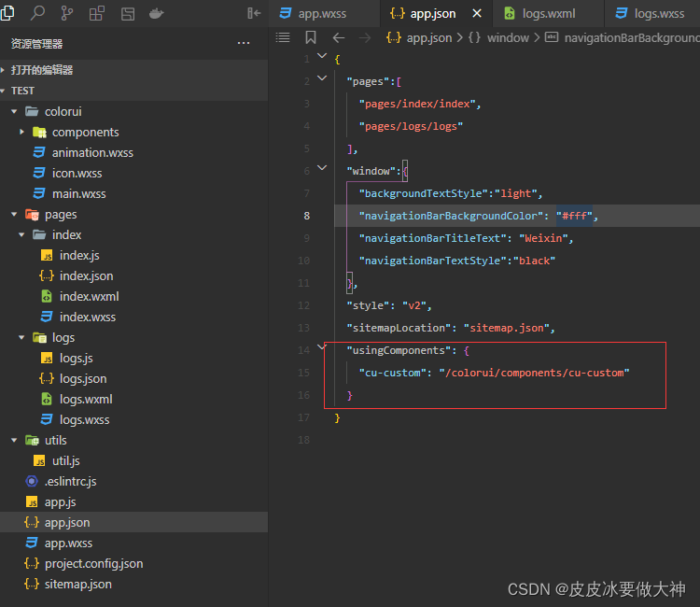The image size is (700, 607).
Task: Open app.wxss in the file tree
Action: [68, 543]
